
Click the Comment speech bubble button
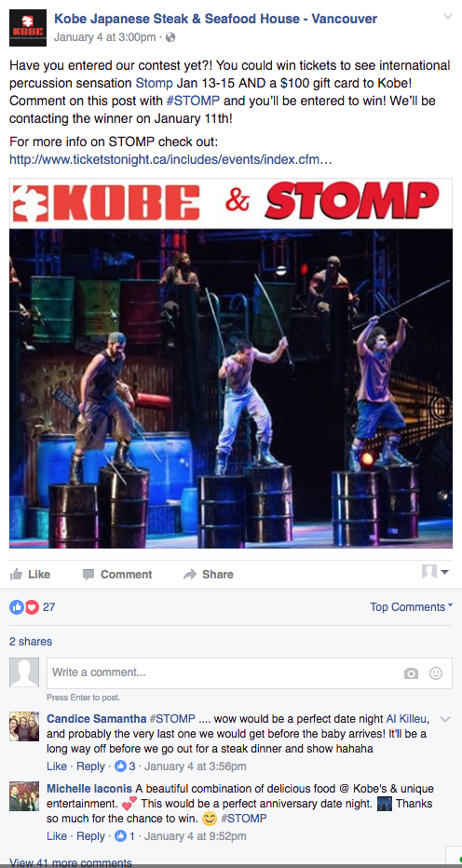pyautogui.click(x=116, y=574)
